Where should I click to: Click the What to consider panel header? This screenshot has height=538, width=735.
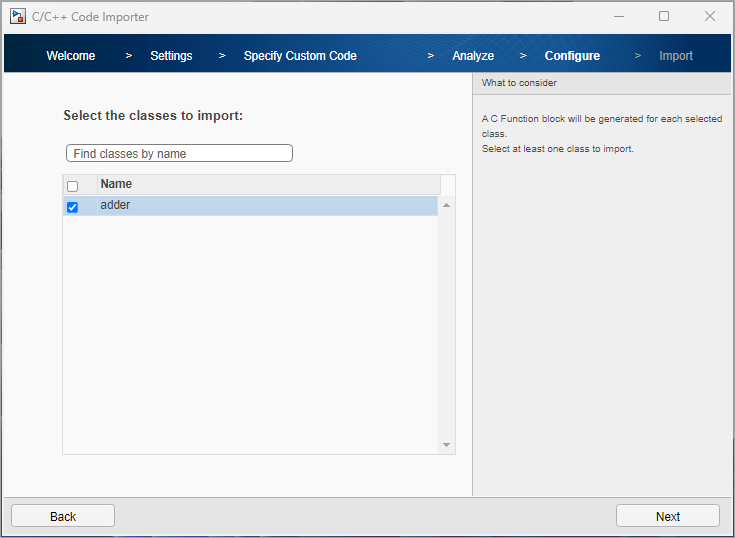pos(602,83)
